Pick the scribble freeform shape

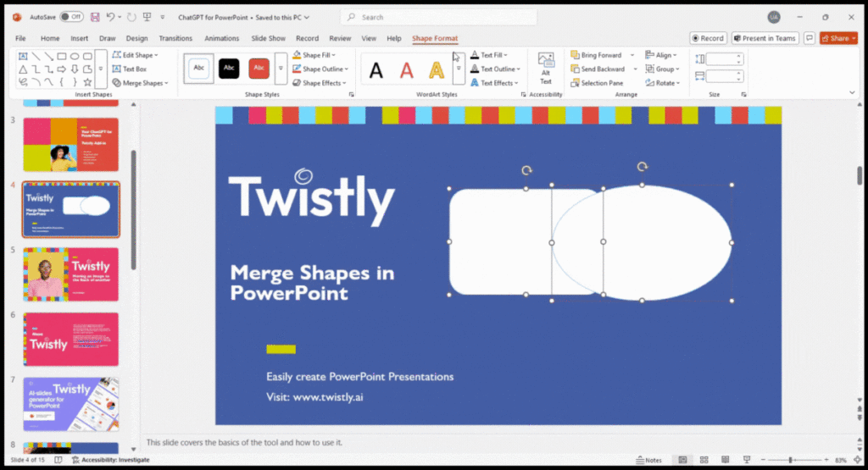pyautogui.click(x=23, y=82)
